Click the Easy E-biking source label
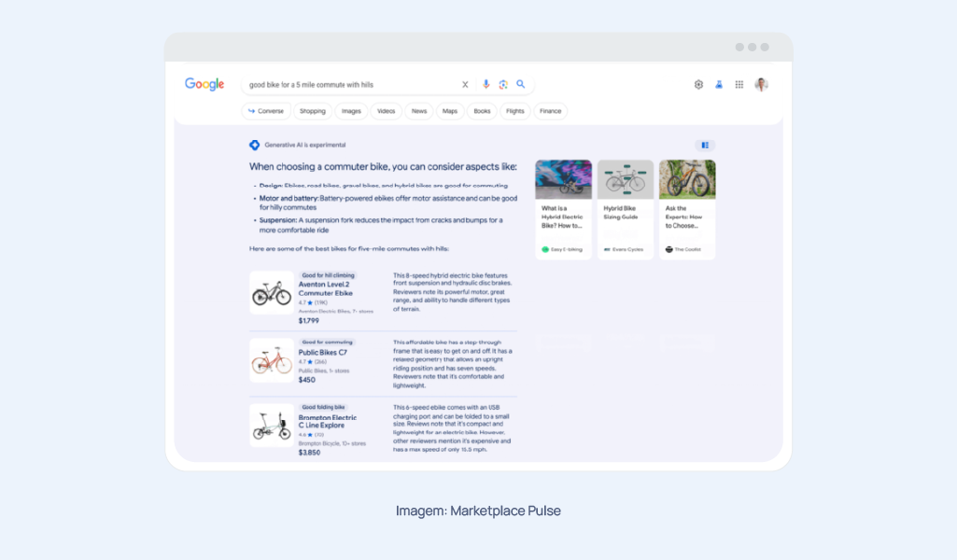 click(x=562, y=249)
